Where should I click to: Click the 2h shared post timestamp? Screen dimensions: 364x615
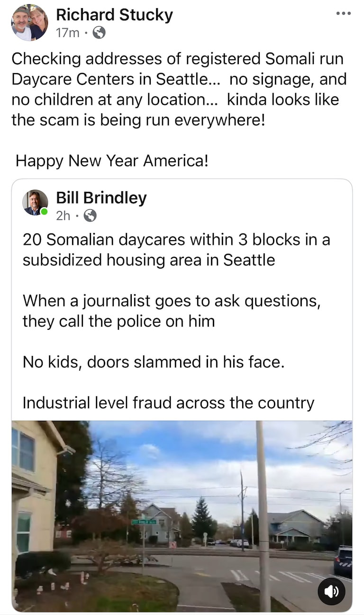tap(63, 216)
